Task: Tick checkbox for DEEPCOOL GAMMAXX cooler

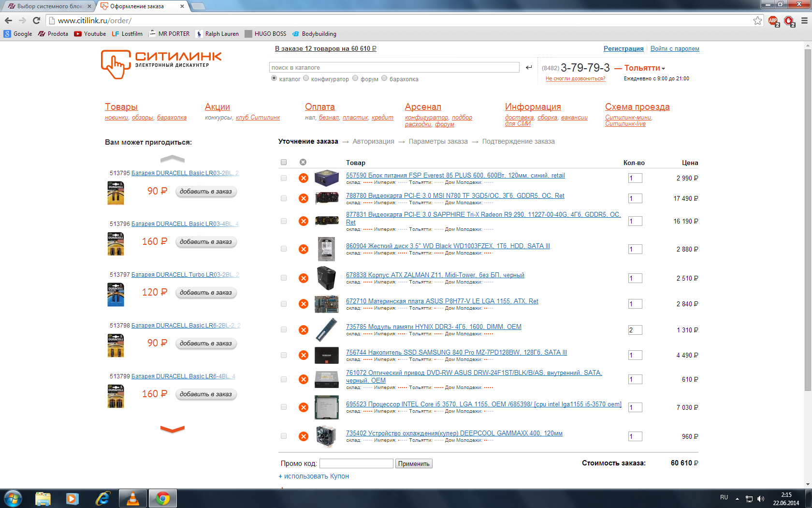Action: (x=284, y=436)
